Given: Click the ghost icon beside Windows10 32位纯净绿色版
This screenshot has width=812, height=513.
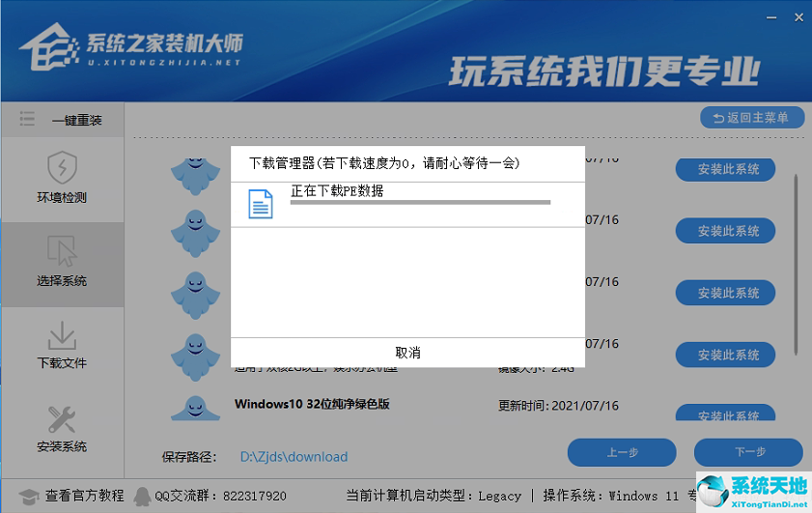Looking at the screenshot, I should tap(195, 408).
